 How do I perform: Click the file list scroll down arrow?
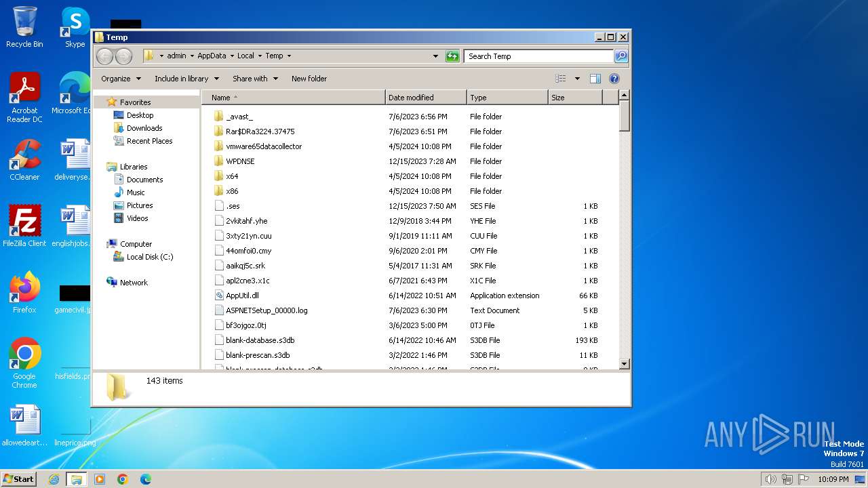(625, 364)
